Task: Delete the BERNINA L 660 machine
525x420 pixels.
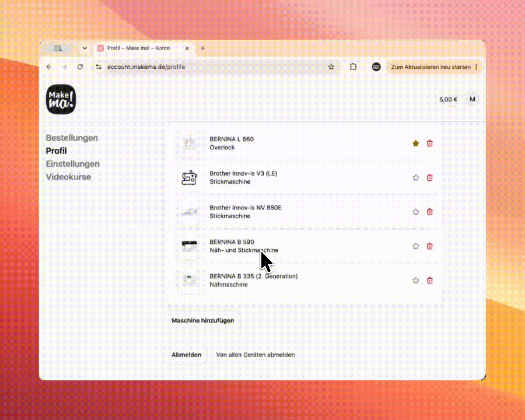Action: pyautogui.click(x=429, y=143)
